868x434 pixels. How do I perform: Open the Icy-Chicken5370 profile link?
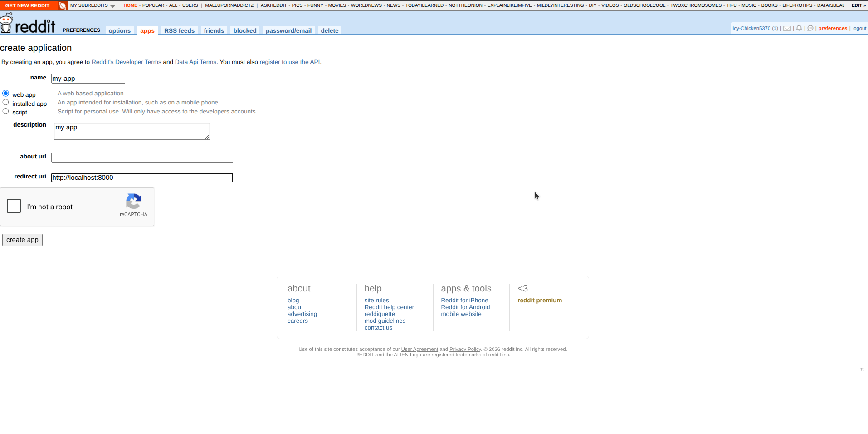(x=751, y=28)
